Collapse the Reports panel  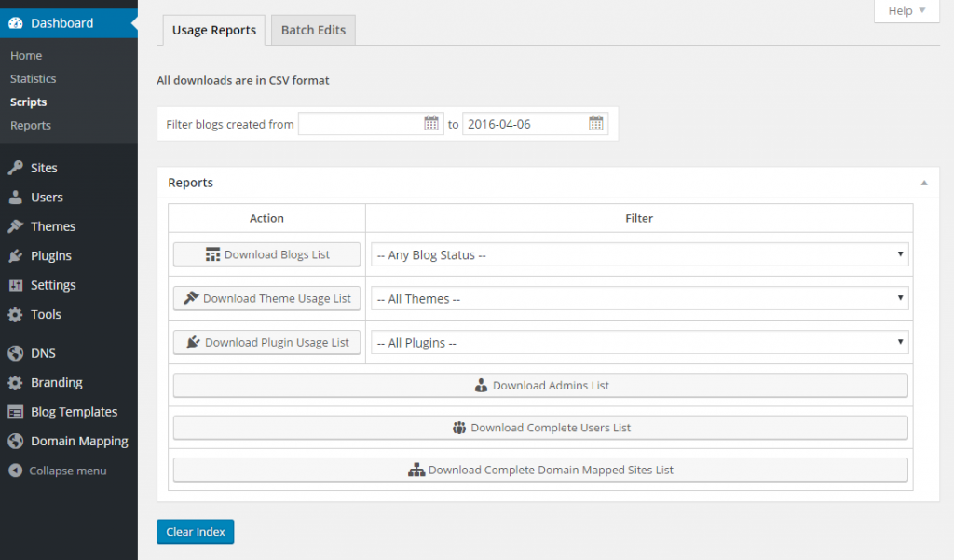point(924,183)
